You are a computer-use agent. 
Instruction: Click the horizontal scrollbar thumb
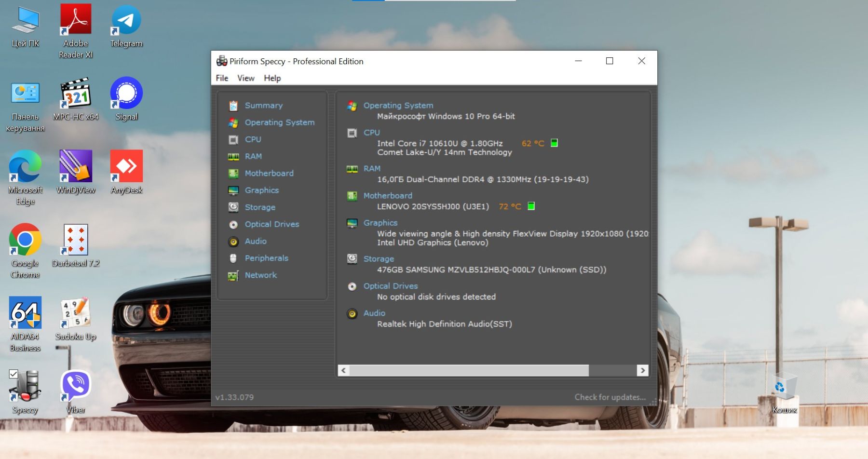click(x=469, y=370)
